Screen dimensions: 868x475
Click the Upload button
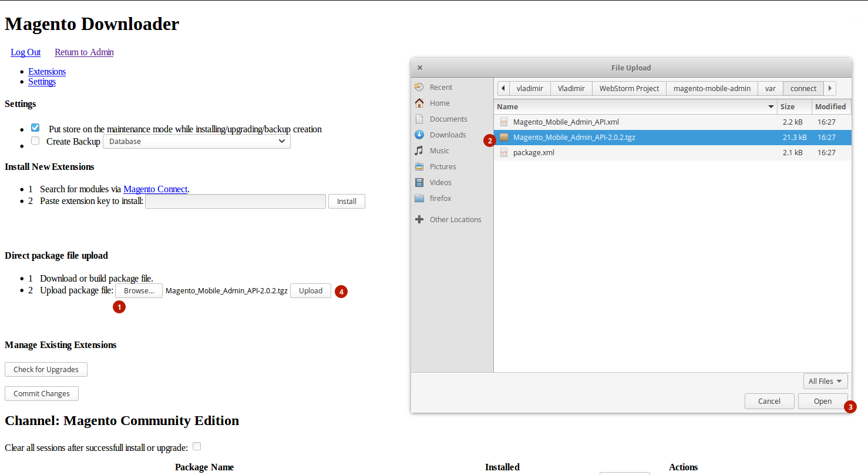coord(311,290)
